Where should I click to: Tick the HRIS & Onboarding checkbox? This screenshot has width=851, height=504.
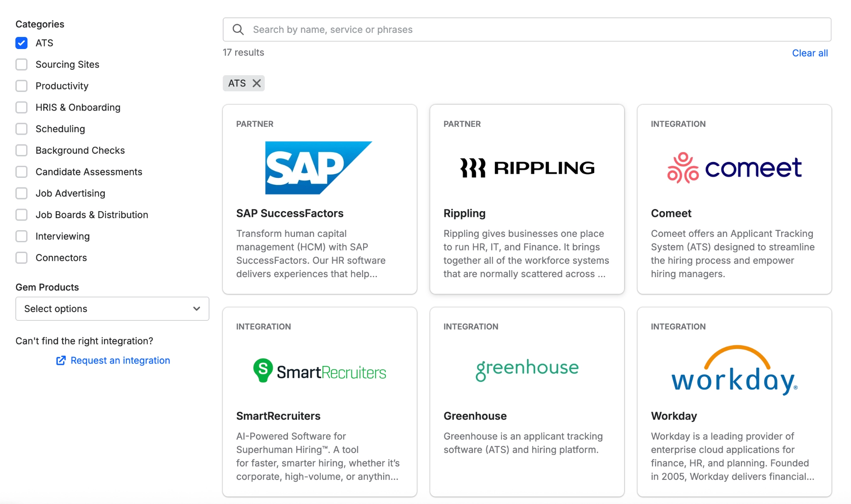(22, 107)
